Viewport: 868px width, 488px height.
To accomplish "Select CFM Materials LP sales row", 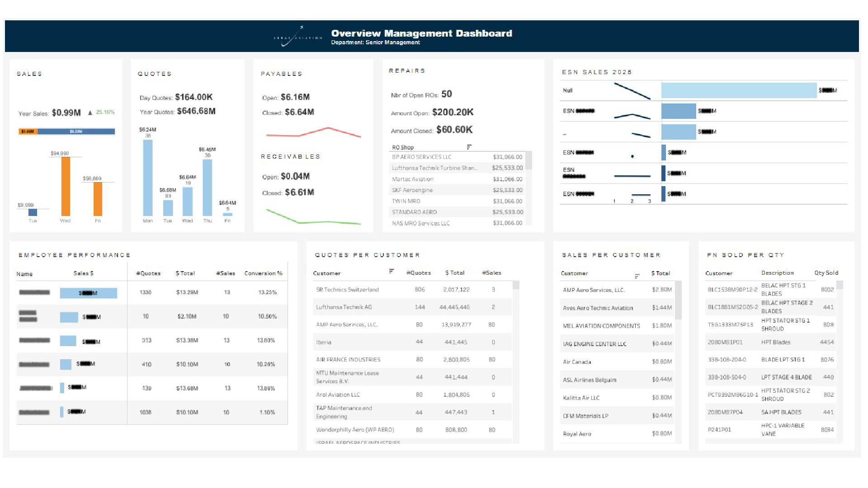I will [617, 416].
